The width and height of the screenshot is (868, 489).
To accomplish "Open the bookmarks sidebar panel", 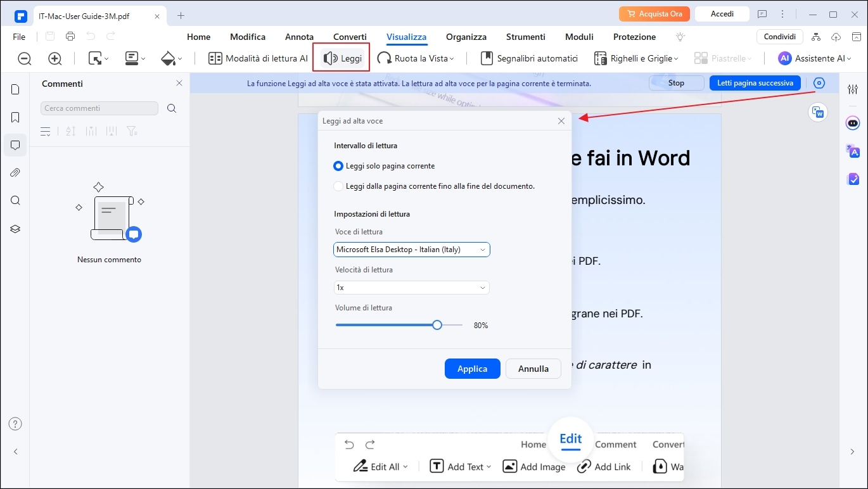I will (15, 117).
